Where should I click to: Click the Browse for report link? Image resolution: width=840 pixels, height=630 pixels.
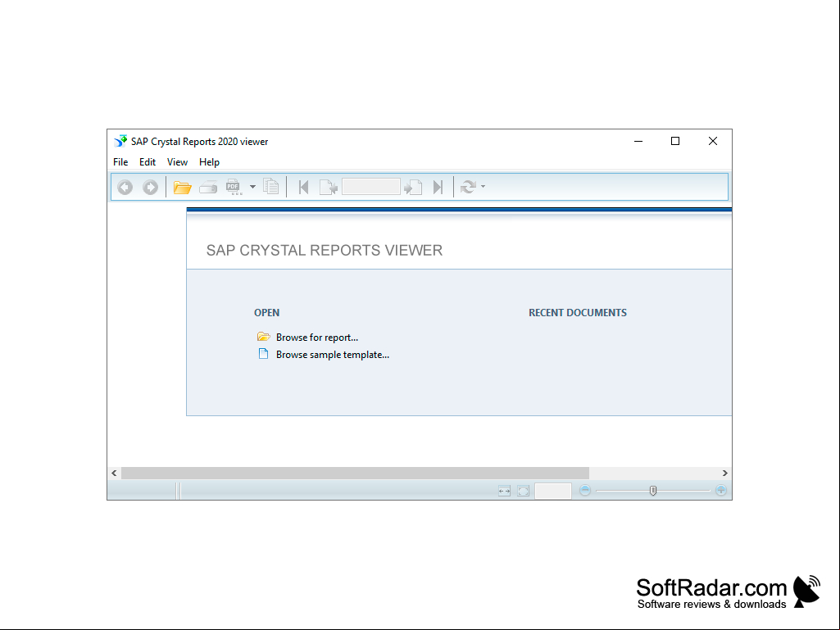[317, 338]
